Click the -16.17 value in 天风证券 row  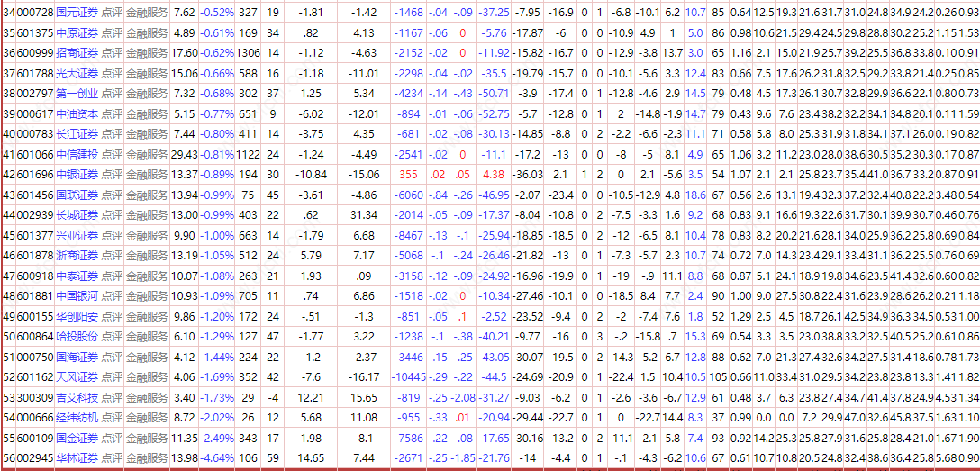363,377
